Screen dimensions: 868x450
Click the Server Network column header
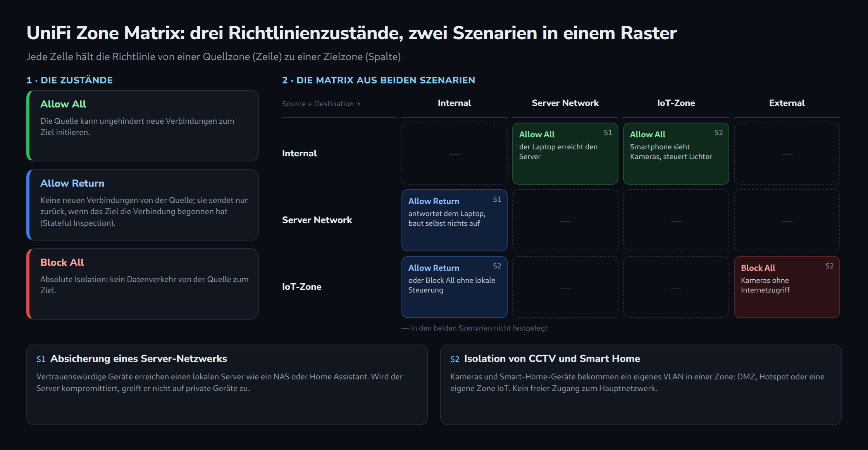coord(565,103)
